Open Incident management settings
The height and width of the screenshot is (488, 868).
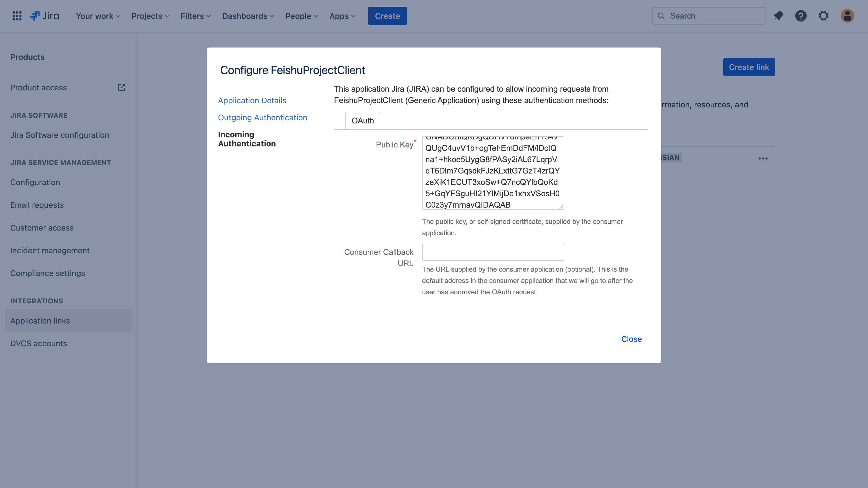coord(50,250)
